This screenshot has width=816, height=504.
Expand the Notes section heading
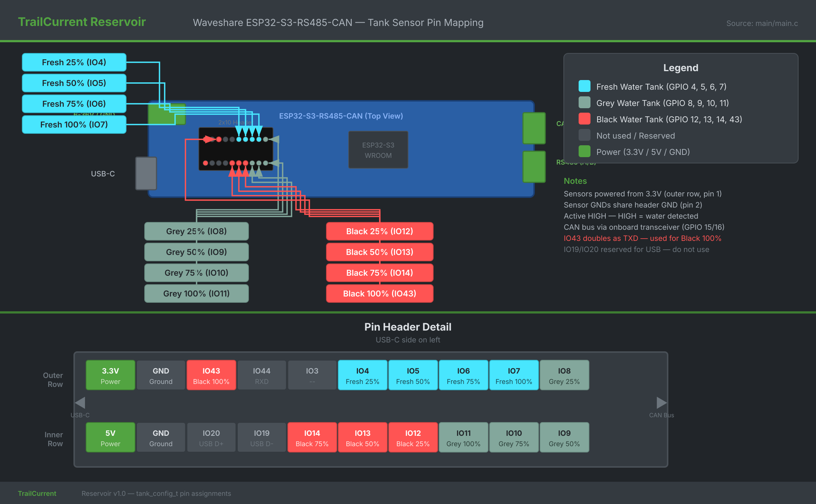(575, 181)
